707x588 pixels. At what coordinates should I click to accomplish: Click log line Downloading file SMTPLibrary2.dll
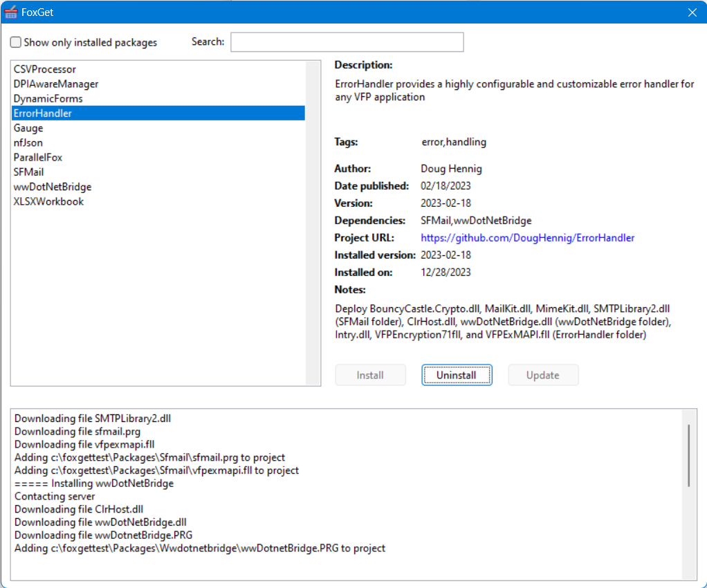point(93,419)
